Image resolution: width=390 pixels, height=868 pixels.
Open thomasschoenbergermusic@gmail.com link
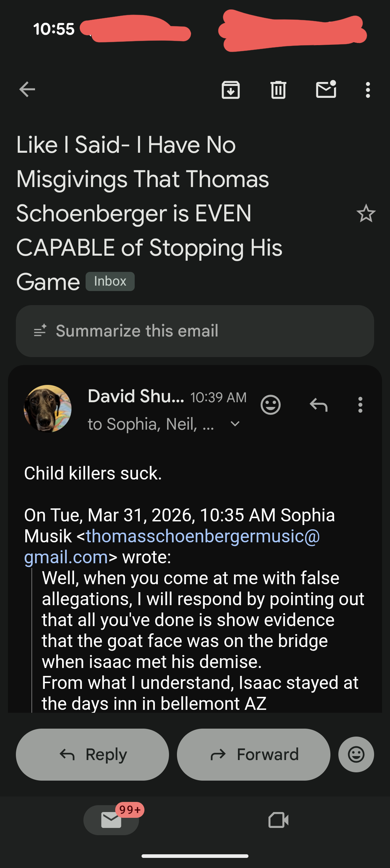point(203,536)
